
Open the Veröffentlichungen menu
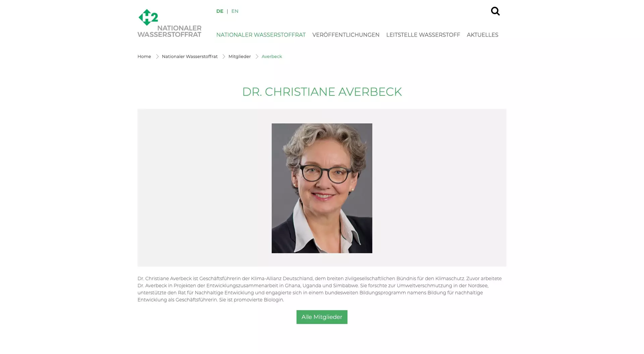(x=346, y=35)
